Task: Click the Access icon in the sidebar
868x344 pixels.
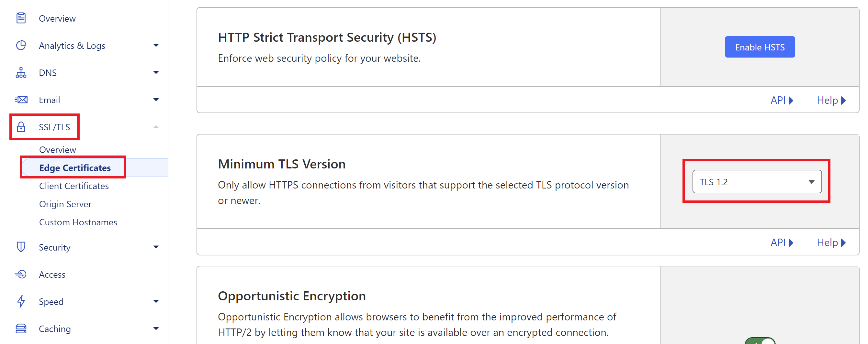Action: (21, 274)
